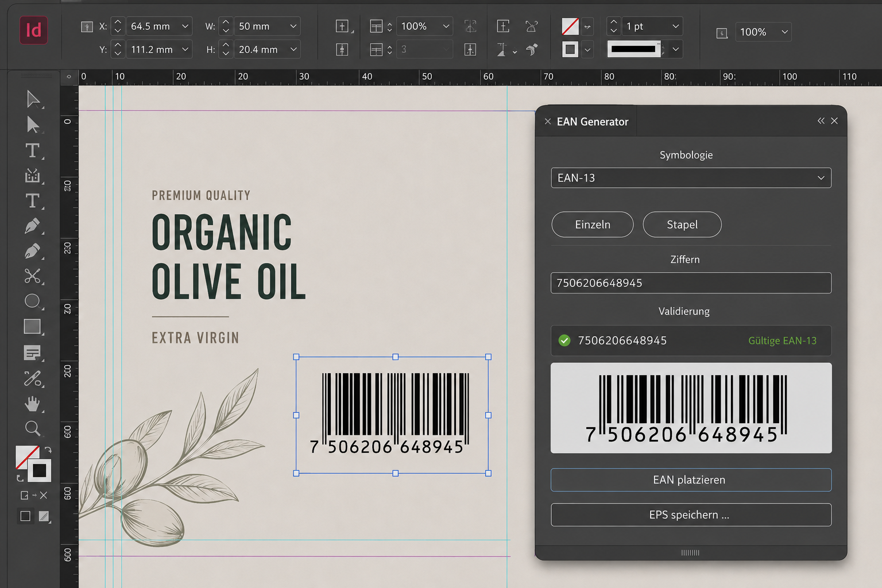Click the barcode preview in EAN panel

(691, 408)
